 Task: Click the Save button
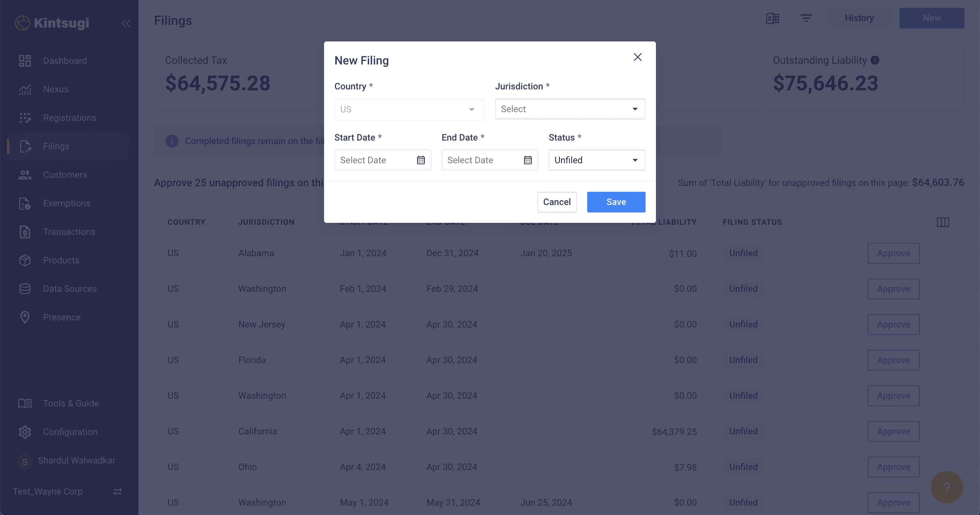point(616,202)
